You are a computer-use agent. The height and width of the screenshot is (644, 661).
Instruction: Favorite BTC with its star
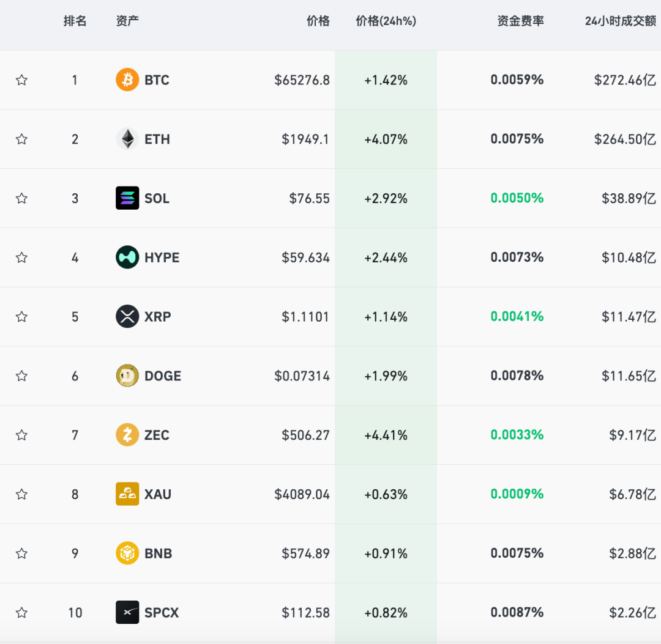coord(21,80)
